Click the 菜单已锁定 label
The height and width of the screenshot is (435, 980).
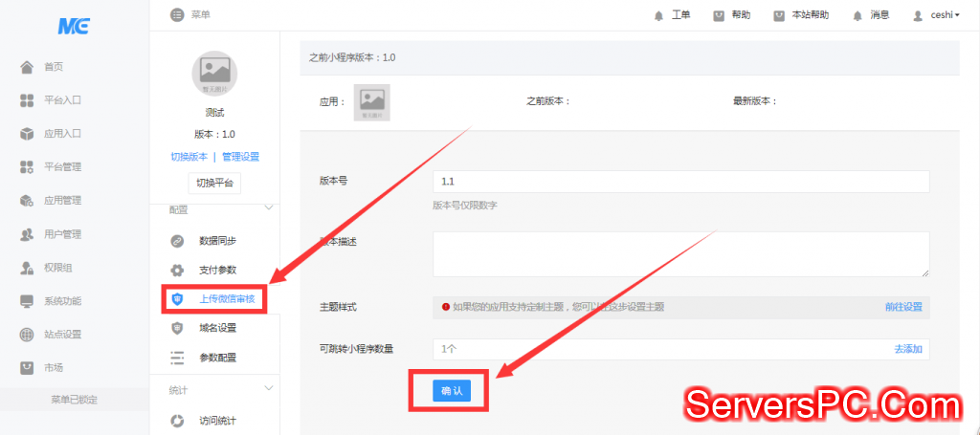click(x=74, y=400)
